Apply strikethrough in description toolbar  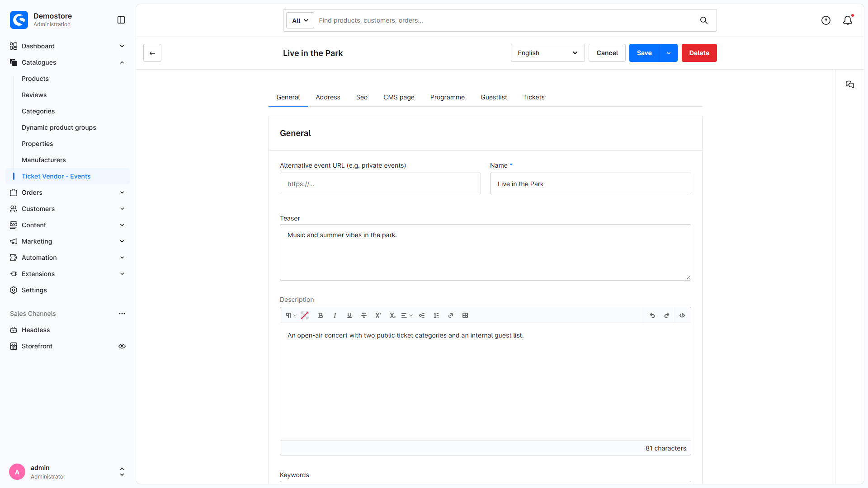[x=364, y=315]
